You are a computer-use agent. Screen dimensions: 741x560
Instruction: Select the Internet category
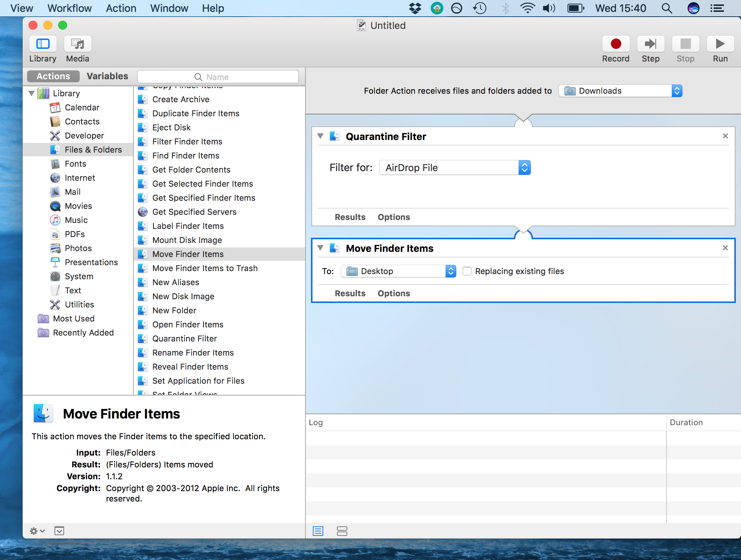(x=80, y=178)
